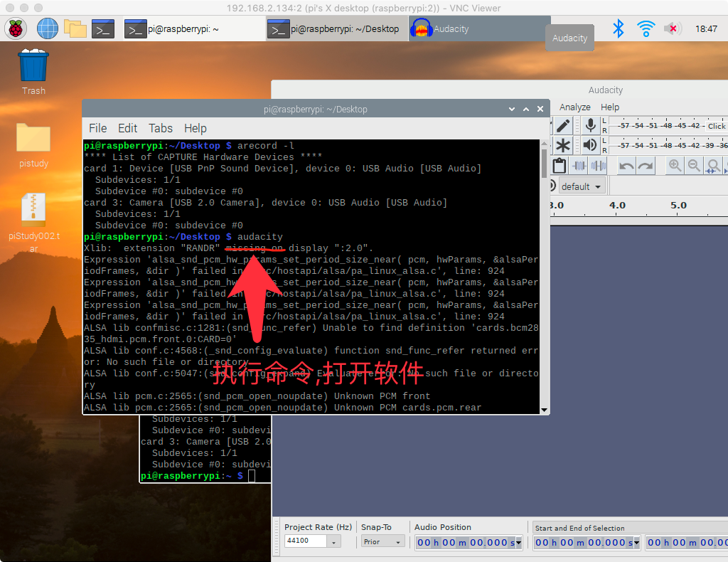Screen dimensions: 728x562
Task: Click the Trim audio outside selection icon
Action: 579,165
